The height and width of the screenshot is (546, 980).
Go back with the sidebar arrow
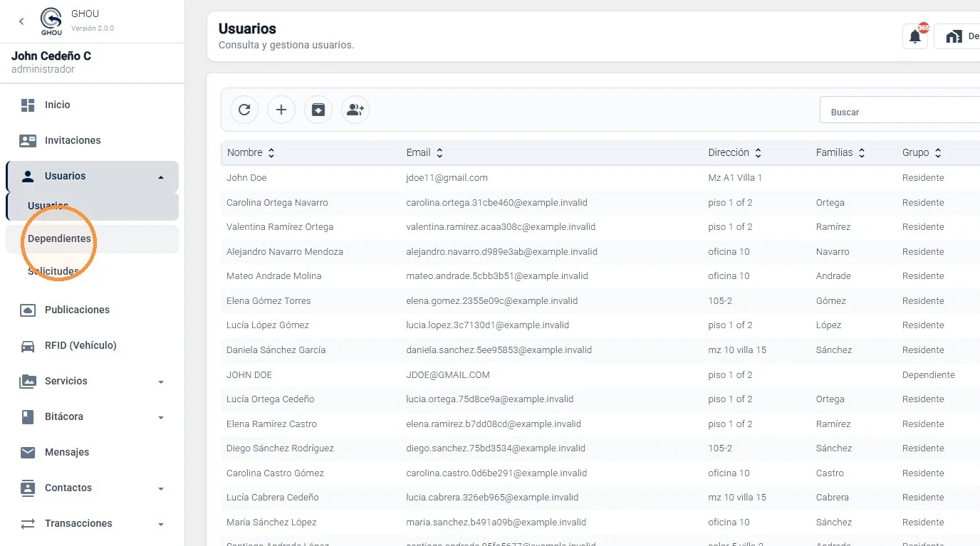(21, 22)
